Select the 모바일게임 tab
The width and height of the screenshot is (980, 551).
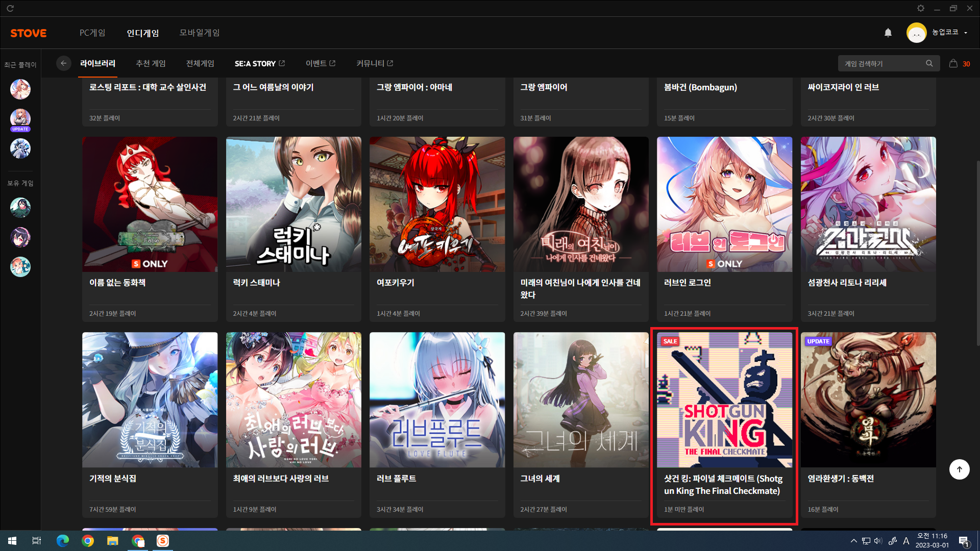[x=199, y=33]
